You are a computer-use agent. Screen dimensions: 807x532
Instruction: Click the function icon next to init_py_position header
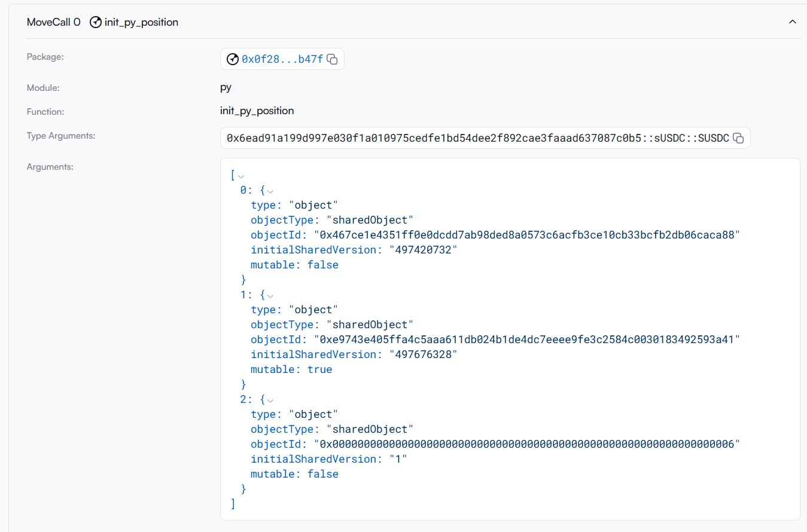(95, 22)
